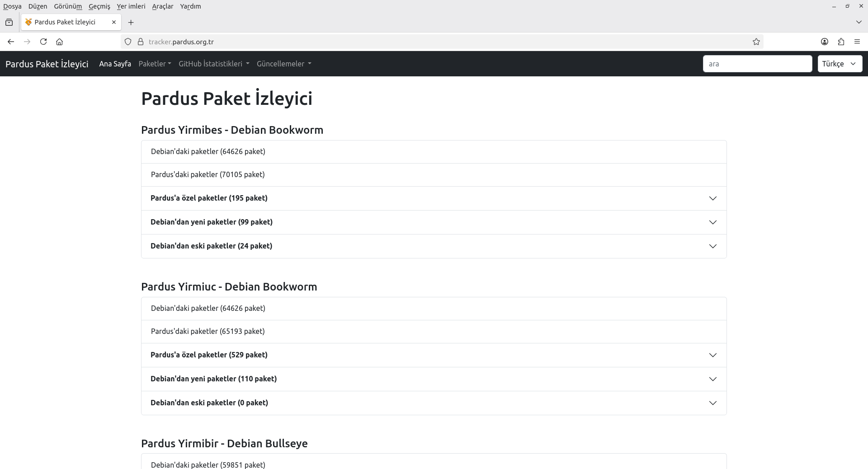Click the browser back arrow icon
The height and width of the screenshot is (469, 868).
tap(11, 42)
